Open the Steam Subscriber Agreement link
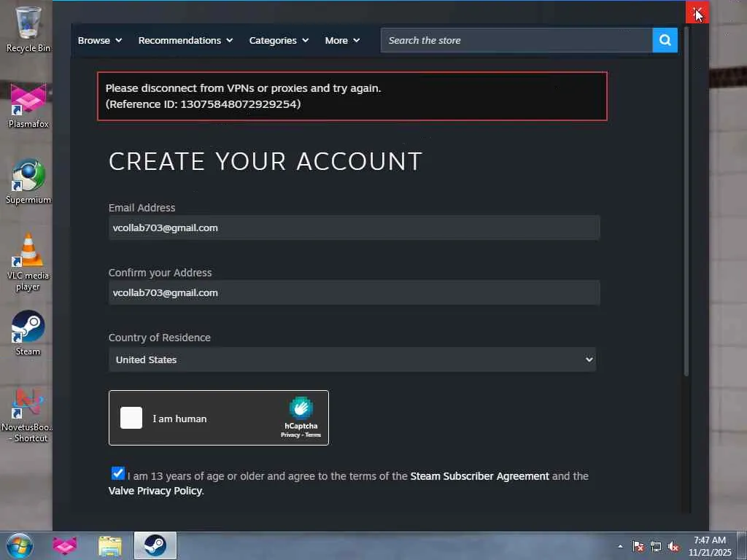The height and width of the screenshot is (560, 747). pos(479,476)
